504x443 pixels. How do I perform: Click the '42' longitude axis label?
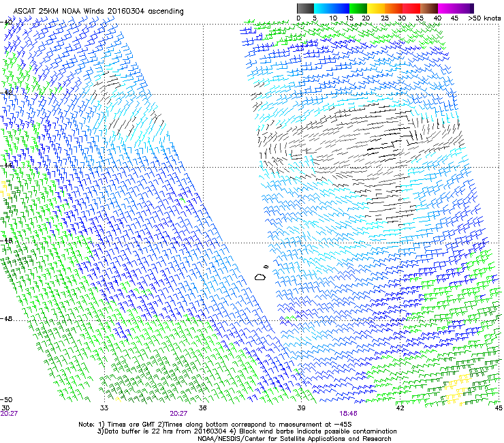pos(400,408)
